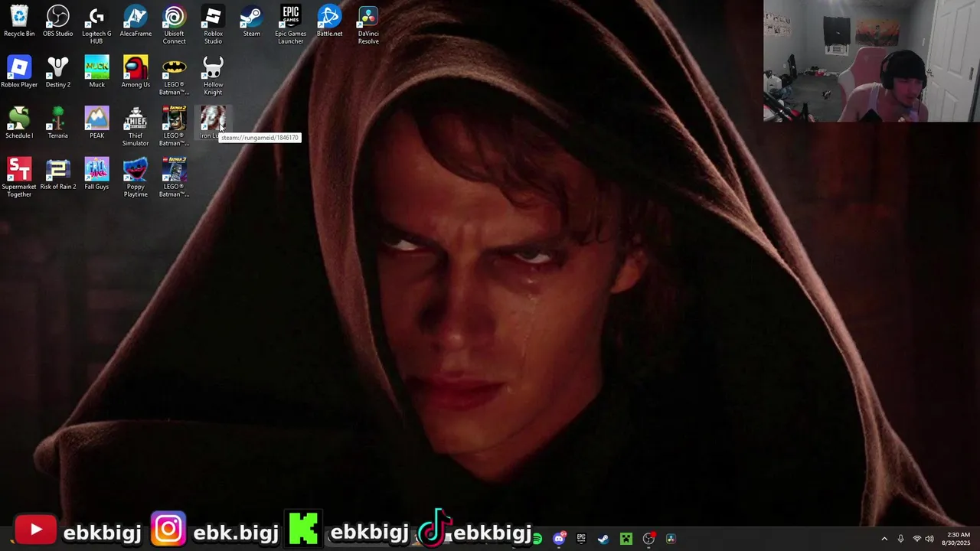Image resolution: width=980 pixels, height=551 pixels.
Task: Select the Battle.net desktop shortcut
Action: pyautogui.click(x=329, y=21)
